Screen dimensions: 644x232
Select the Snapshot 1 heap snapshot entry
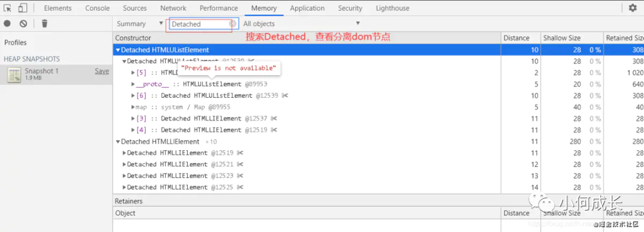tap(56, 74)
